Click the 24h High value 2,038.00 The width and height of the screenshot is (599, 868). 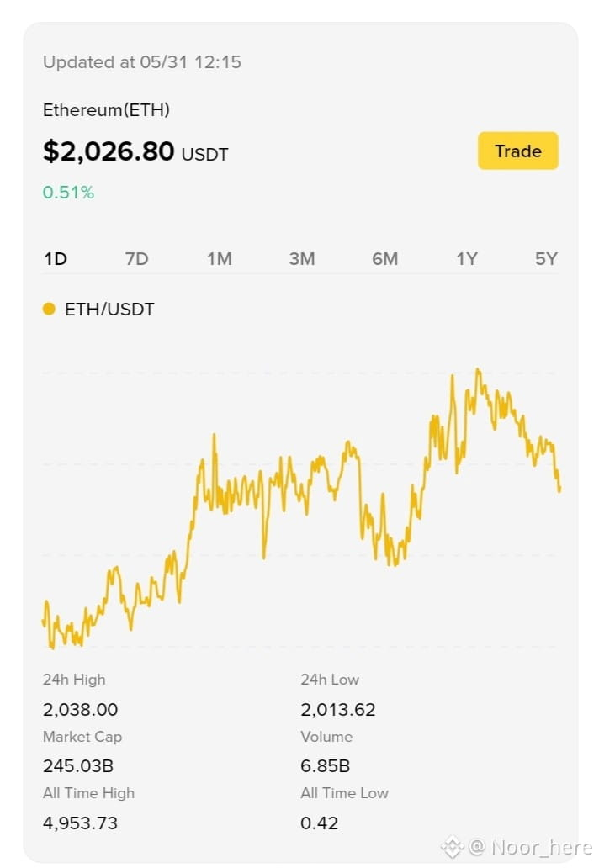coord(80,709)
